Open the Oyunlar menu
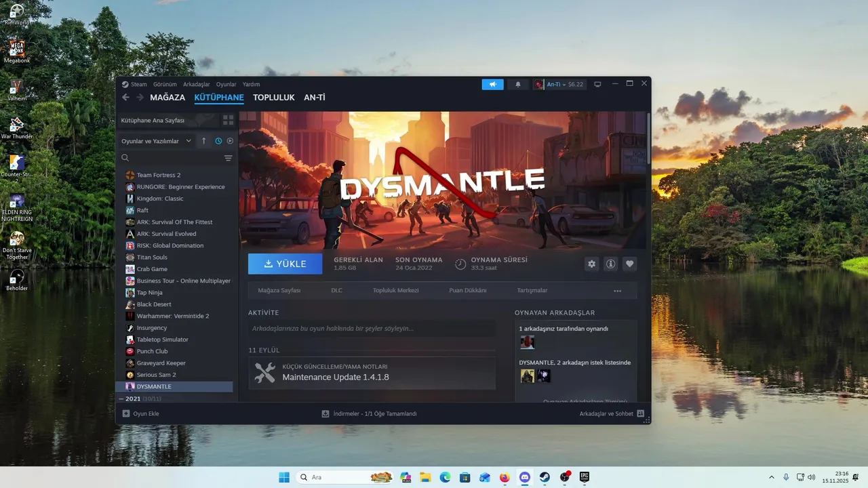The image size is (868, 488). point(226,85)
